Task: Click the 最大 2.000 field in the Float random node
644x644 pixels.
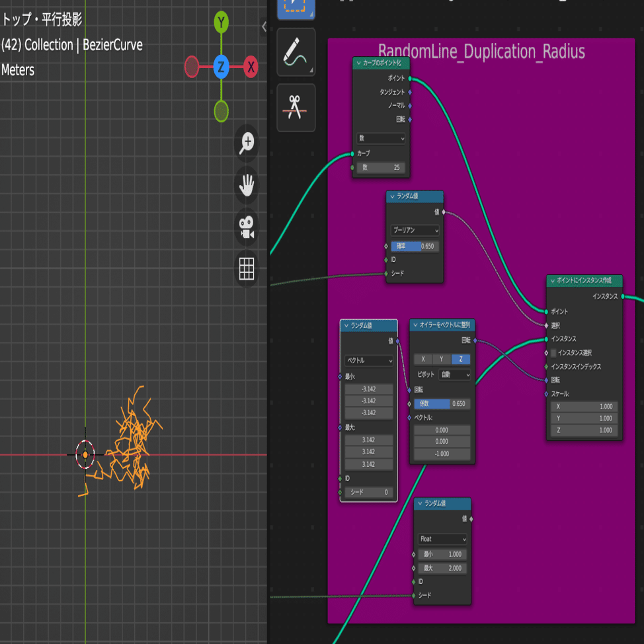Action: coord(442,569)
